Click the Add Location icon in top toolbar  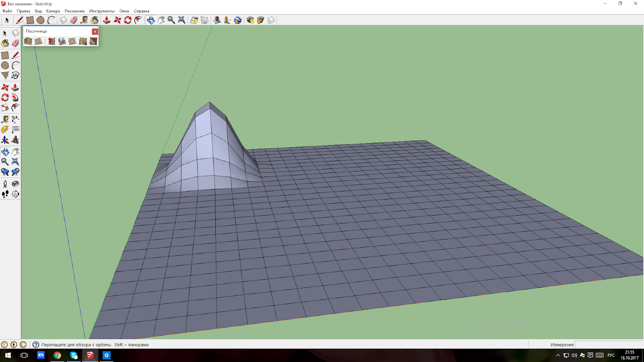pos(194,20)
